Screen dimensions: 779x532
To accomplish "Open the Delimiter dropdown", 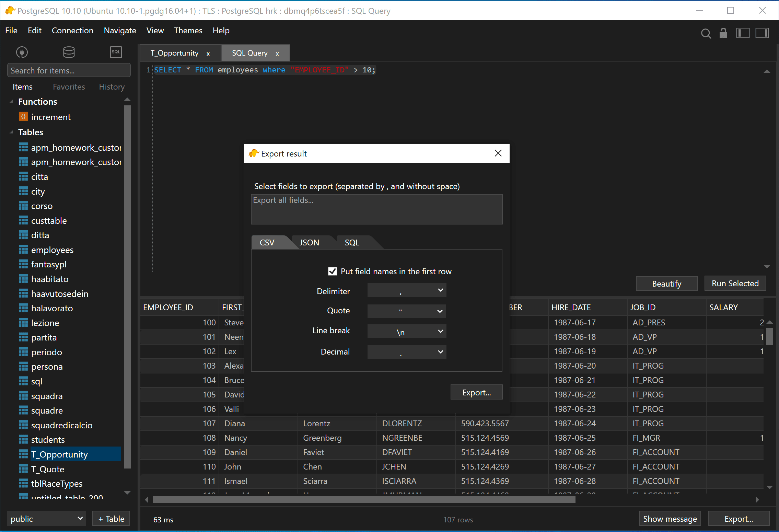I will click(407, 290).
